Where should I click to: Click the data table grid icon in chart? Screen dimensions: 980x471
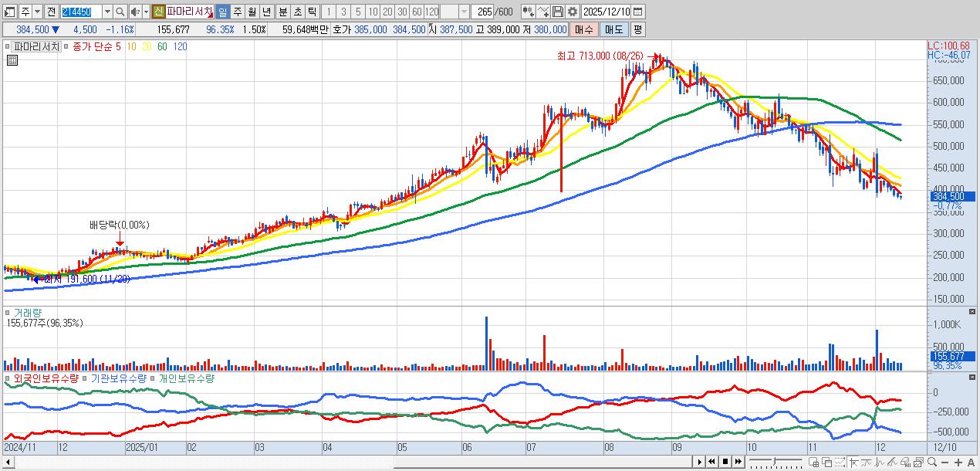click(12, 59)
